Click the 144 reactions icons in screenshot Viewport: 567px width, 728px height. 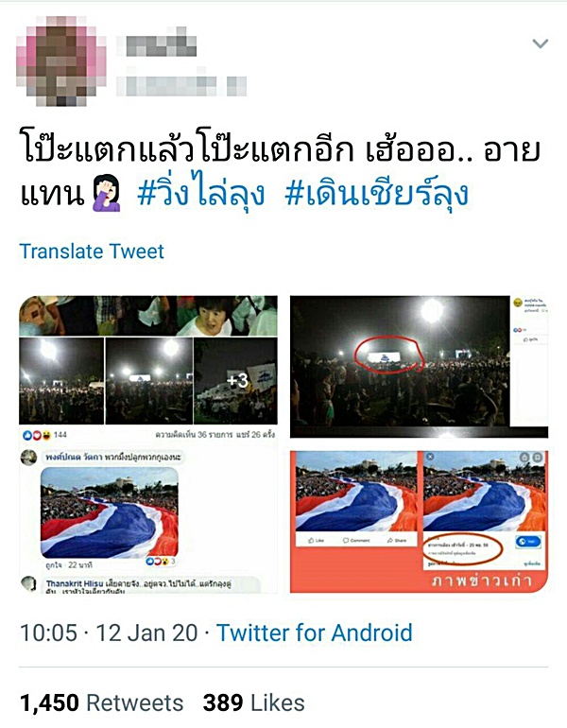pyautogui.click(x=44, y=435)
